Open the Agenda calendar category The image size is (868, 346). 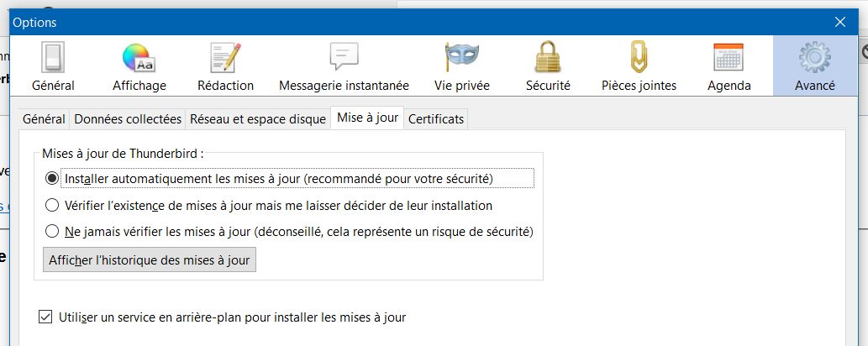coord(729,66)
